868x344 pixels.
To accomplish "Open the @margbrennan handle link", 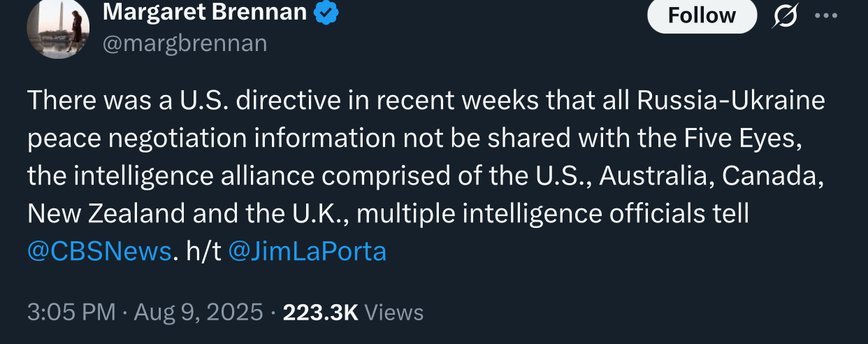I will click(x=185, y=43).
